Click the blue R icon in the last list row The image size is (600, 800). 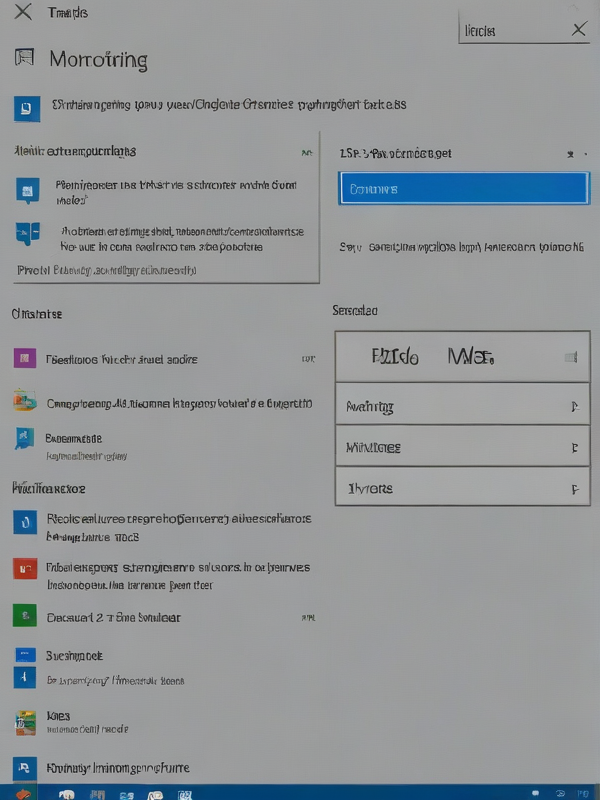coord(24,768)
